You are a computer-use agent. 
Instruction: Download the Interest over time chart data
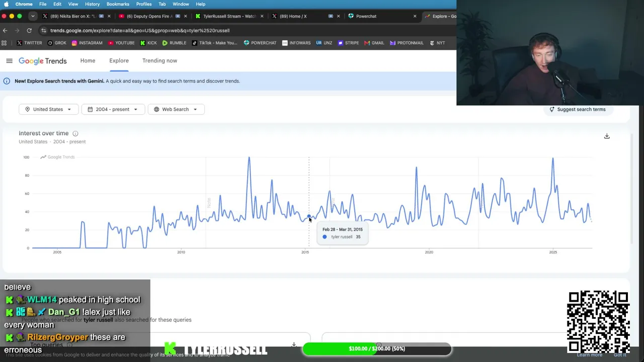pyautogui.click(x=607, y=136)
